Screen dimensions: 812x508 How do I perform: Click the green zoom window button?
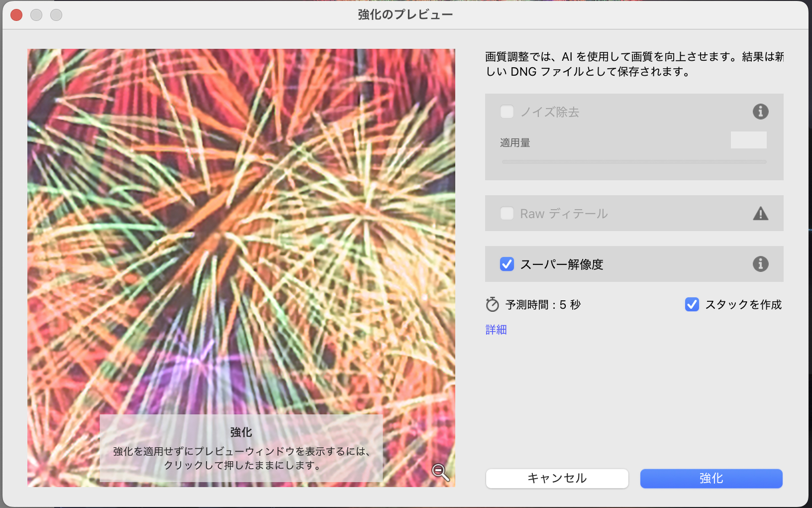pos(56,15)
